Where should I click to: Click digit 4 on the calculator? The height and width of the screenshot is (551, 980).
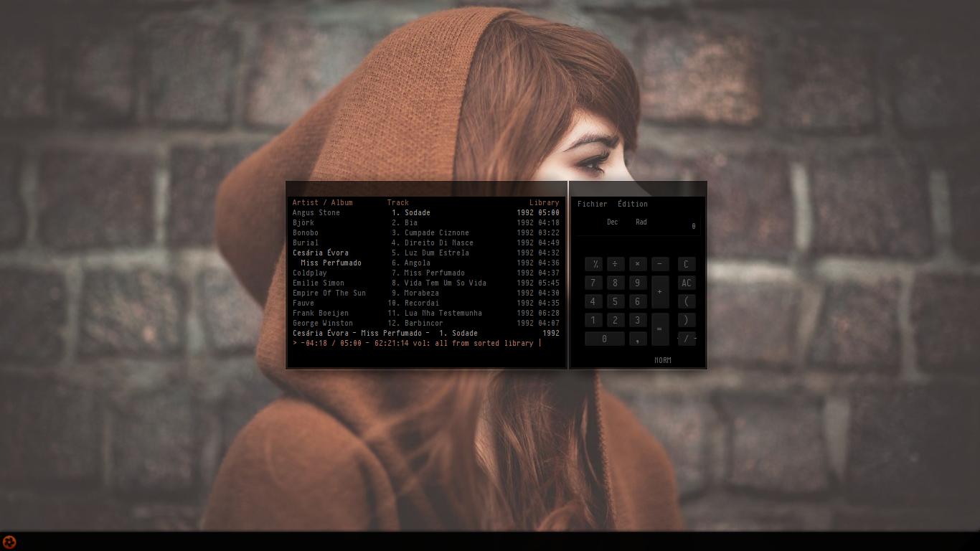(x=594, y=301)
